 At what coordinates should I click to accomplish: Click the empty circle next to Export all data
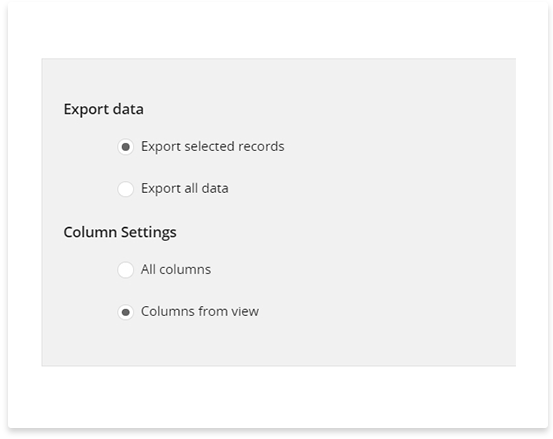pyautogui.click(x=126, y=189)
